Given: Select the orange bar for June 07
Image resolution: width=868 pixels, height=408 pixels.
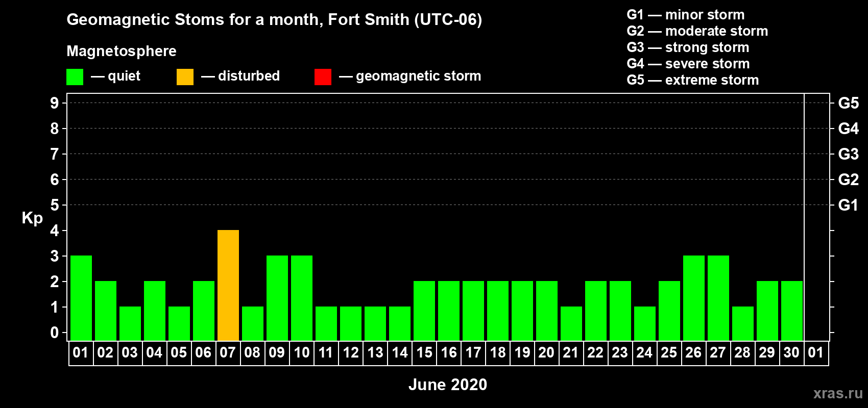Looking at the screenshot, I should coord(228,286).
